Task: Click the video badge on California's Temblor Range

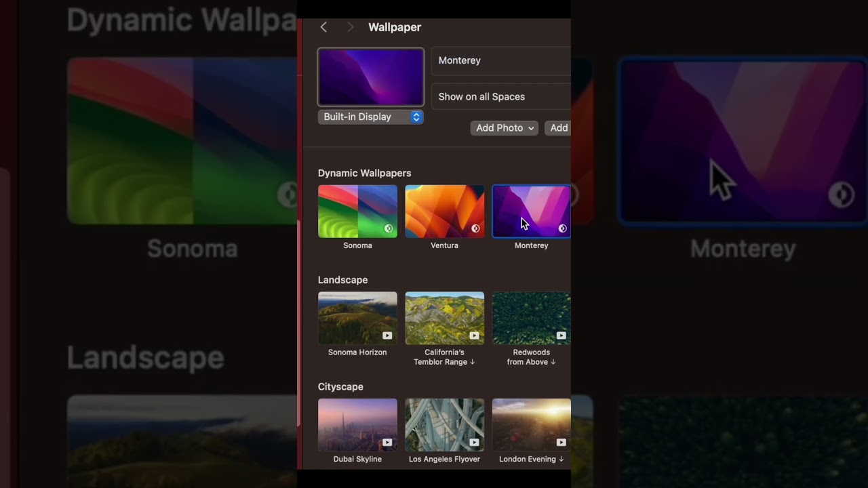Action: [474, 335]
